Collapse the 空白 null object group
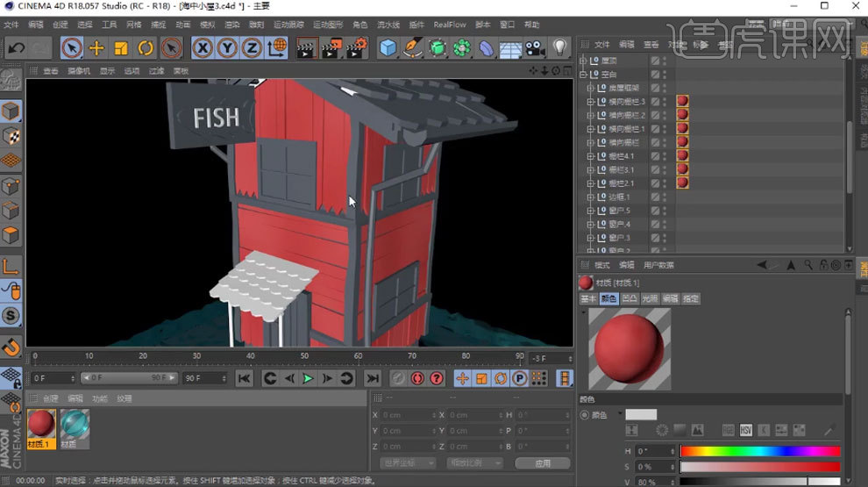The width and height of the screenshot is (868, 487). 584,75
